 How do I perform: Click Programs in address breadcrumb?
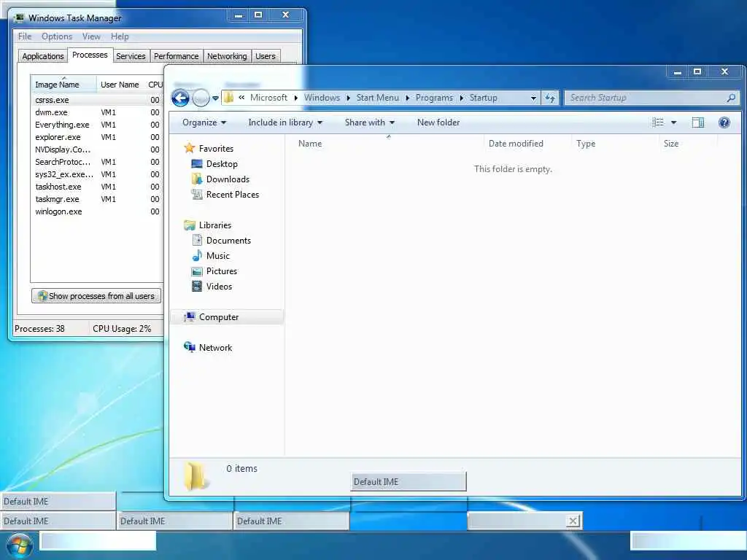[x=434, y=98]
